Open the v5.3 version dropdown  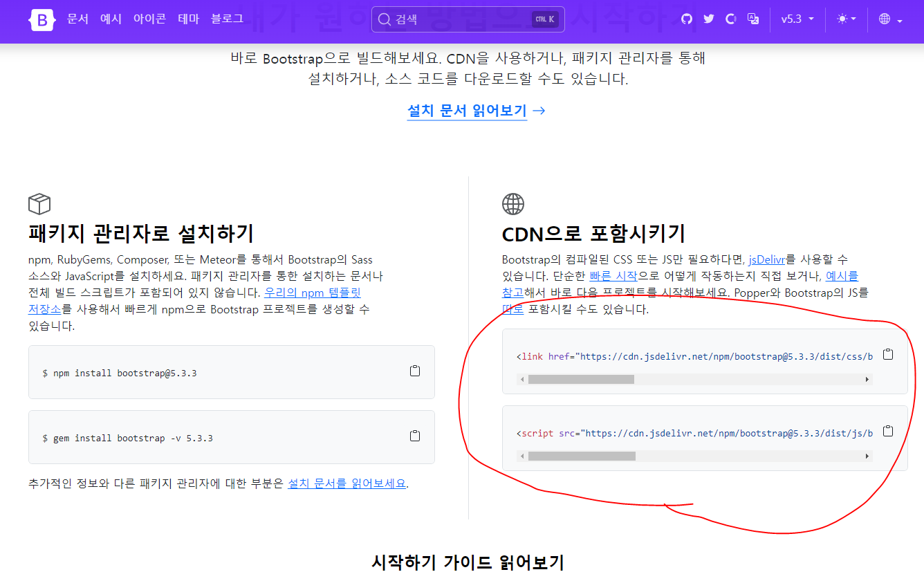coord(797,19)
